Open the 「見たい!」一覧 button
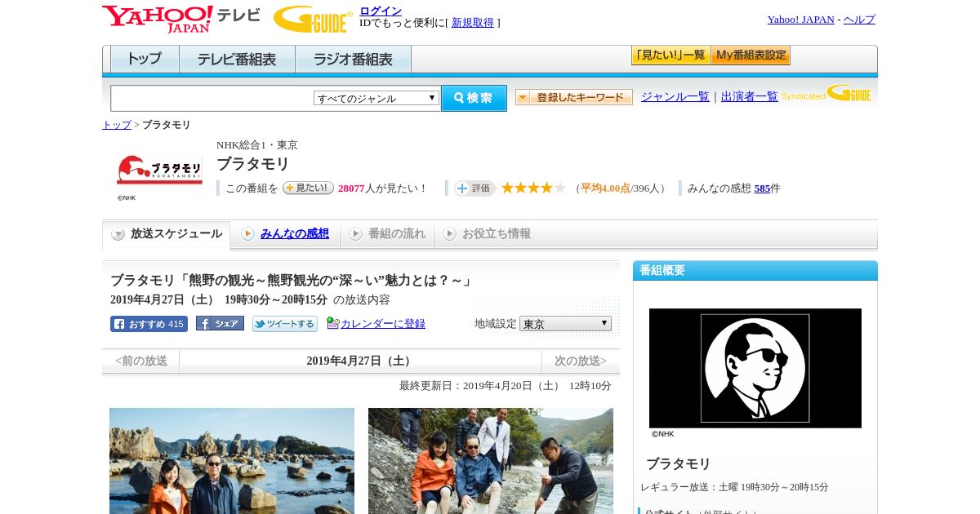 point(670,55)
